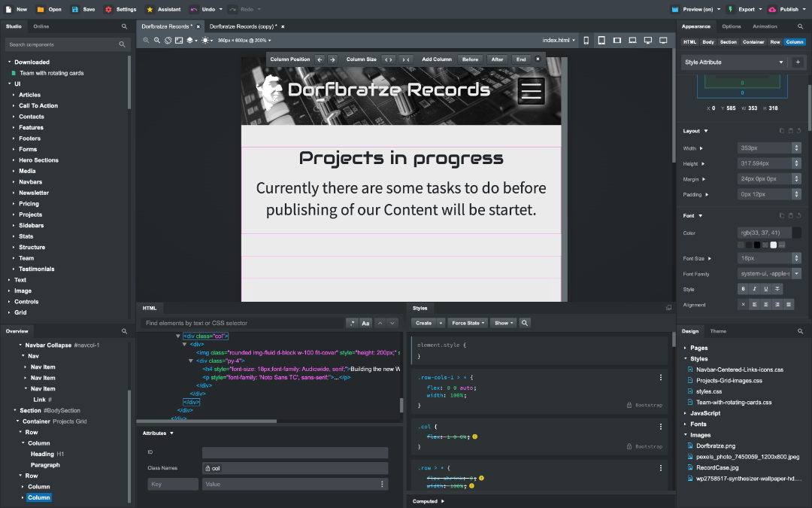This screenshot has width=812, height=508.
Task: Set text alignment to left
Action: point(755,305)
